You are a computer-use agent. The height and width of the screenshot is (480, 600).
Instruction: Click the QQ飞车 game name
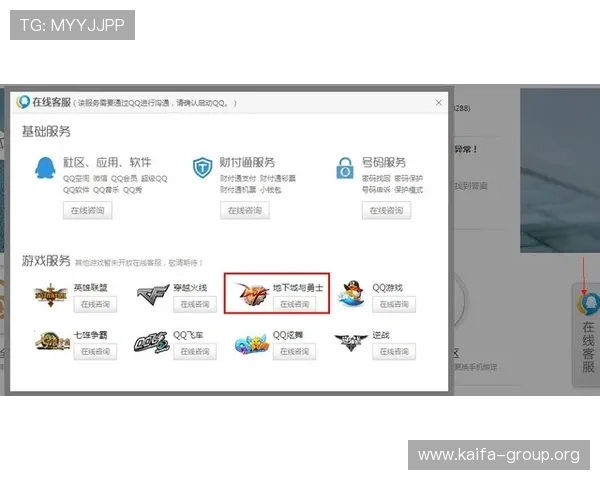point(188,335)
